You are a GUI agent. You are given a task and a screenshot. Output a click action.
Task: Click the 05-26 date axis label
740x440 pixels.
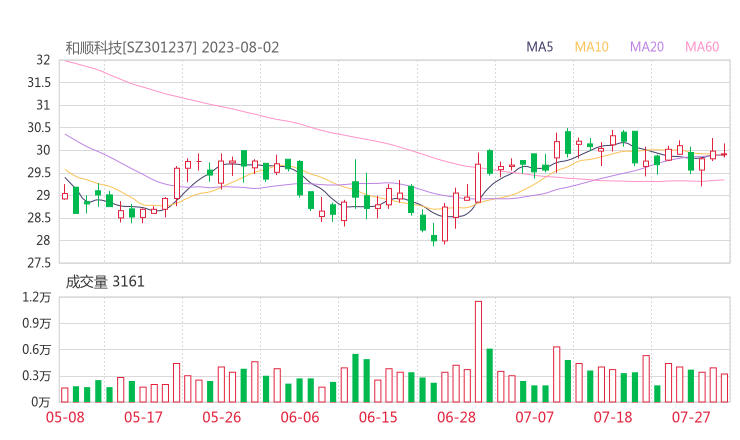click(x=221, y=417)
